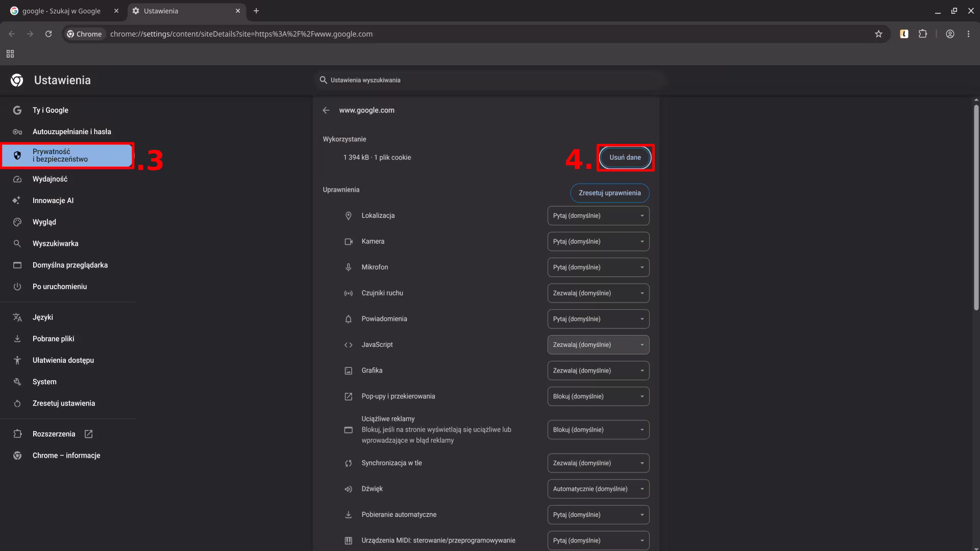The height and width of the screenshot is (551, 980).
Task: Open the Powiadomienia permission dropdown
Action: coord(598,319)
